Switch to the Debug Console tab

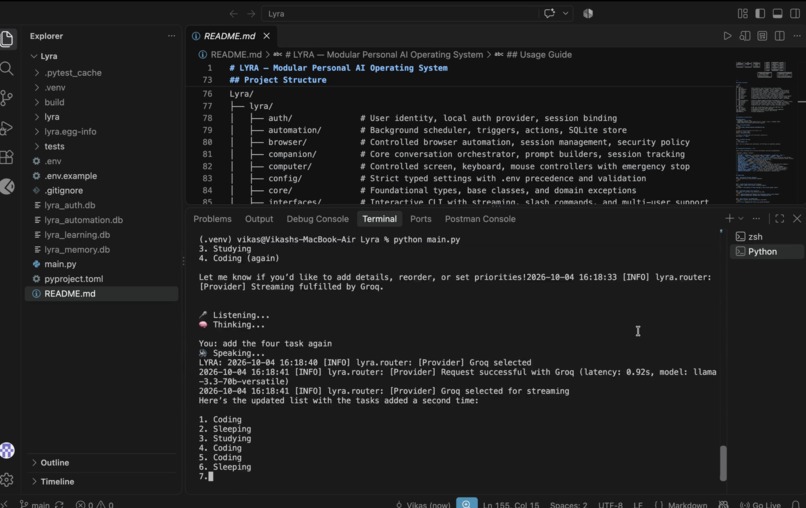318,219
